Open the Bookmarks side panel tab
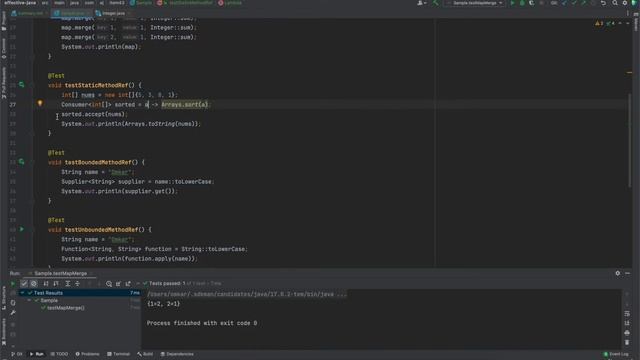The width and height of the screenshot is (640, 360). click(4, 332)
